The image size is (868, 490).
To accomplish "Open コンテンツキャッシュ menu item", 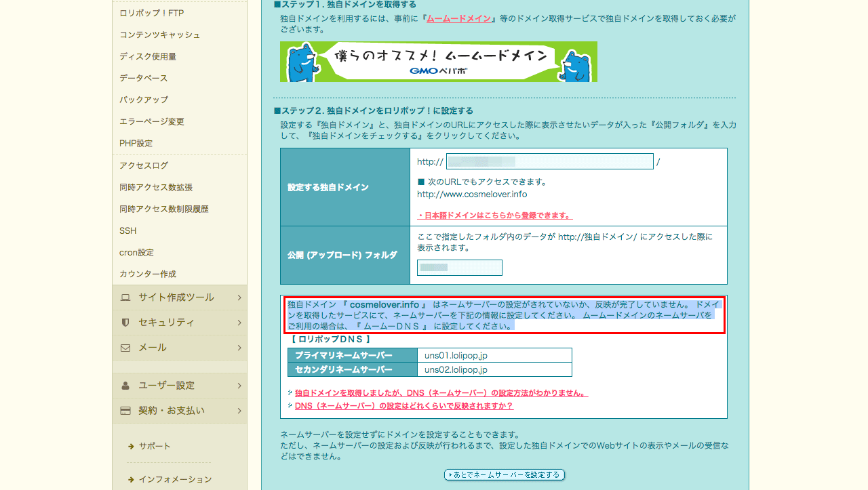I will [159, 35].
